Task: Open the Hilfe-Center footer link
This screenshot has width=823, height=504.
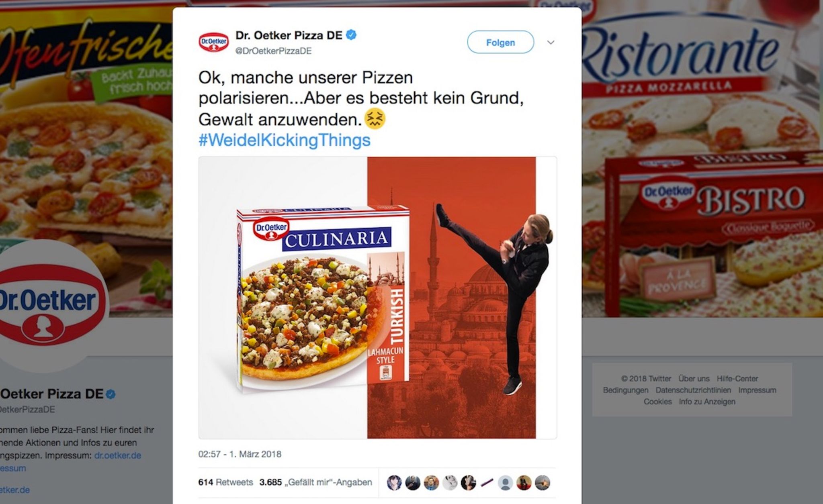Action: [737, 379]
